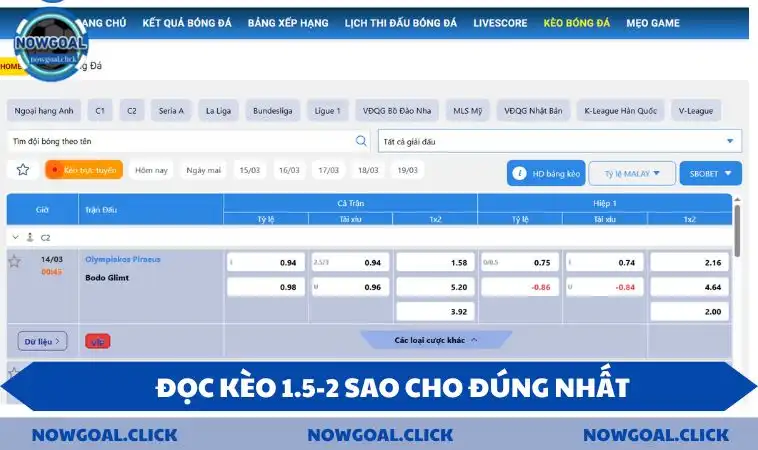
Task: Open the BẢNG XẾP HẠNG menu
Action: pyautogui.click(x=289, y=22)
